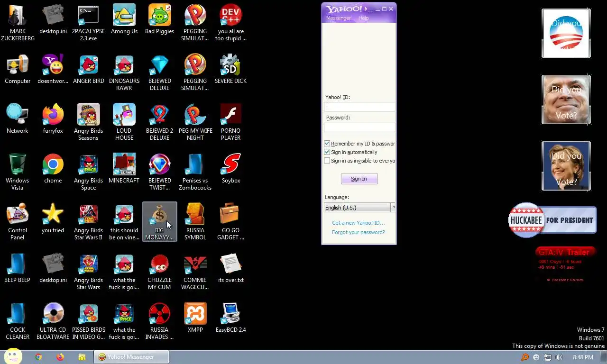This screenshot has width=607, height=364.
Task: Open the Language dropdown in Yahoo Messenger
Action: 360,208
